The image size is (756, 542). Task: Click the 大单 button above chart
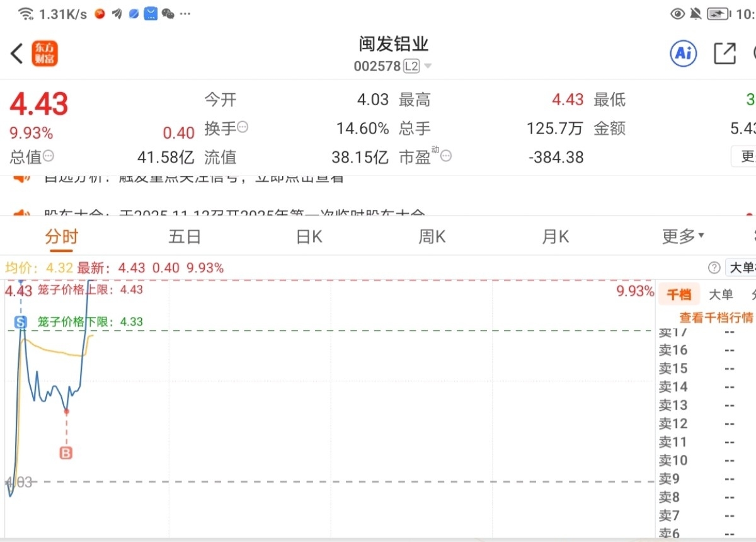[742, 268]
